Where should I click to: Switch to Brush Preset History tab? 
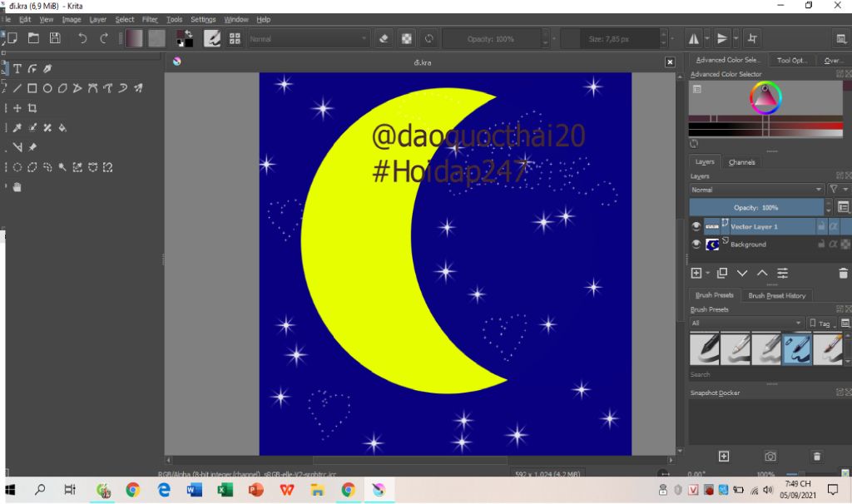coord(777,295)
